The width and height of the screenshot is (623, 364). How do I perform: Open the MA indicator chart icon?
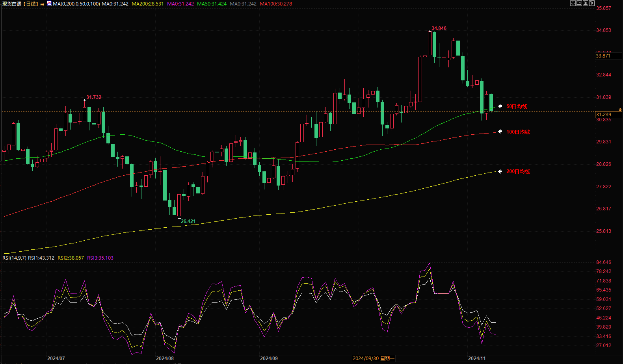(49, 4)
